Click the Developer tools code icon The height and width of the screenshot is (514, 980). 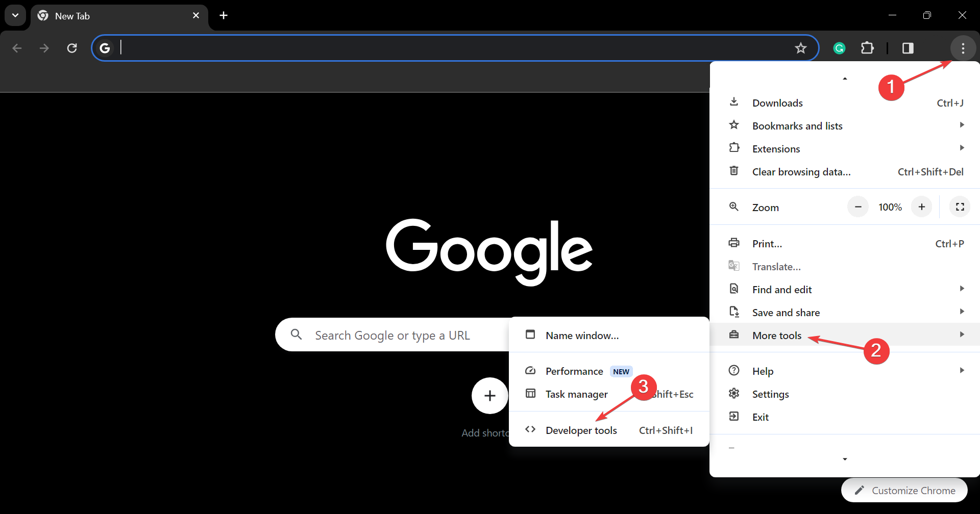click(530, 429)
